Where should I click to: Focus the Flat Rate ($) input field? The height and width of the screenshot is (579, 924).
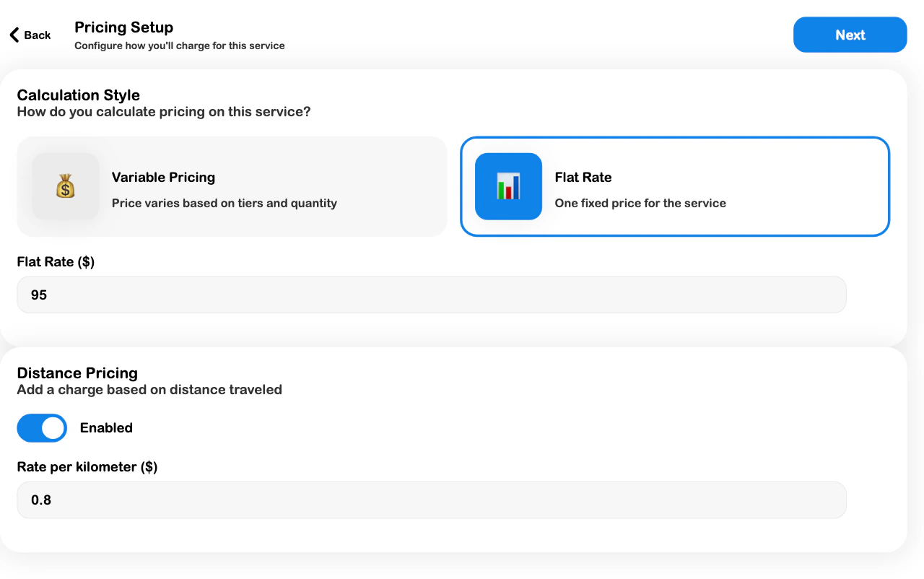click(x=432, y=295)
